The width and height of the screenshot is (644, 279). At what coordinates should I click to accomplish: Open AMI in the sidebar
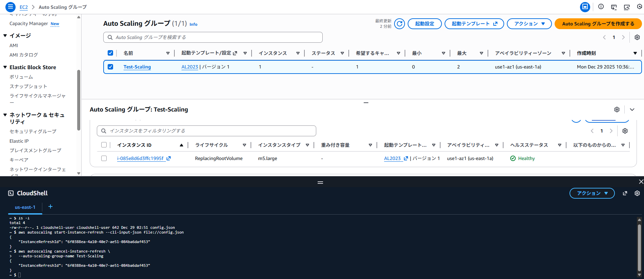[14, 45]
